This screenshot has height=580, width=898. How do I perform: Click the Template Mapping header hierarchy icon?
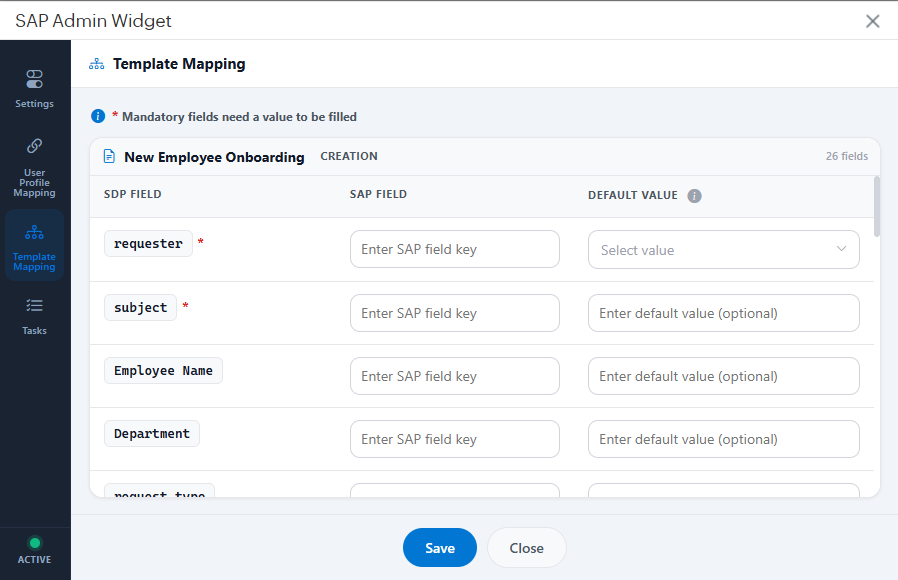96,64
